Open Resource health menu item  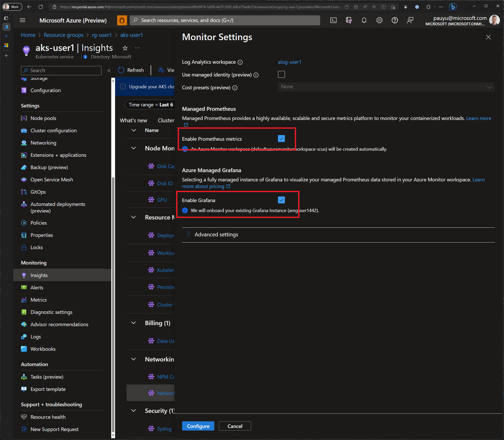(x=48, y=417)
